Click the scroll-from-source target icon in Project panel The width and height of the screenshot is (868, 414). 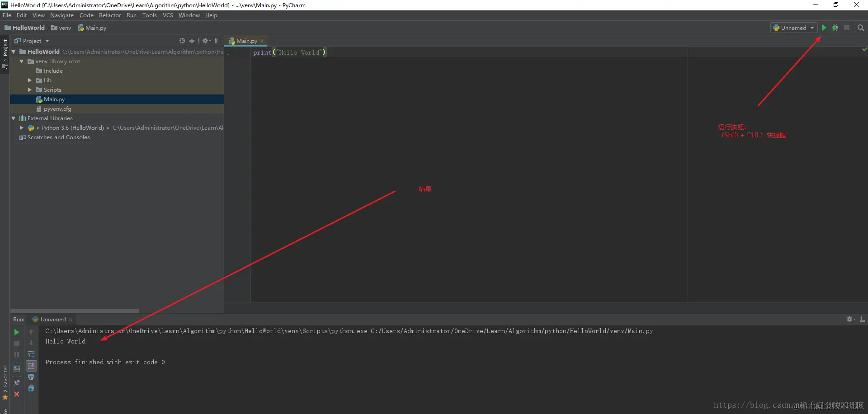click(x=182, y=41)
